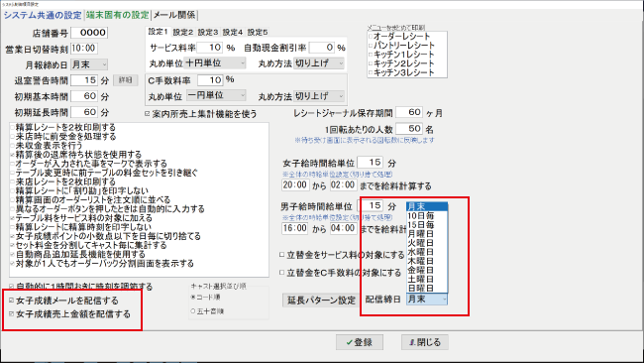Click the 延長パターン設定 button
644x363 pixels.
click(321, 301)
